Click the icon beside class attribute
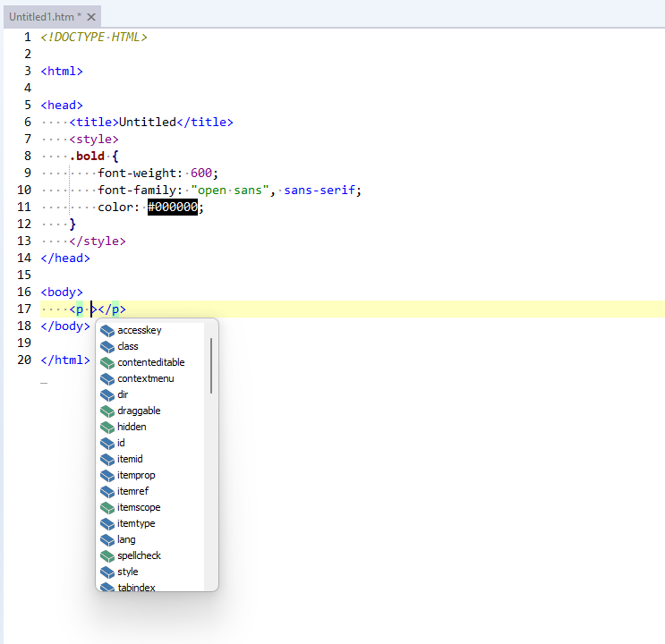This screenshot has height=644, width=665. point(107,347)
